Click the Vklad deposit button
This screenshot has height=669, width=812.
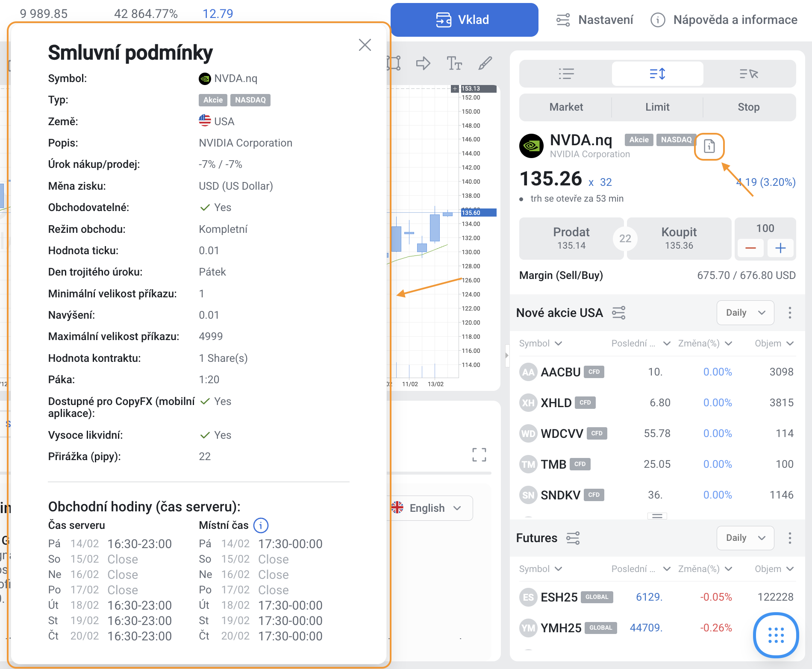click(464, 20)
